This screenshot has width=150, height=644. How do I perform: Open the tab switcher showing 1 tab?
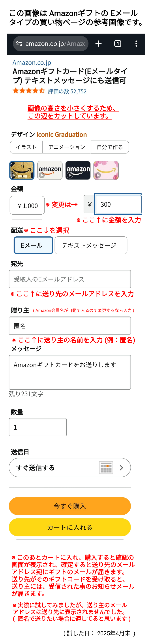118,44
